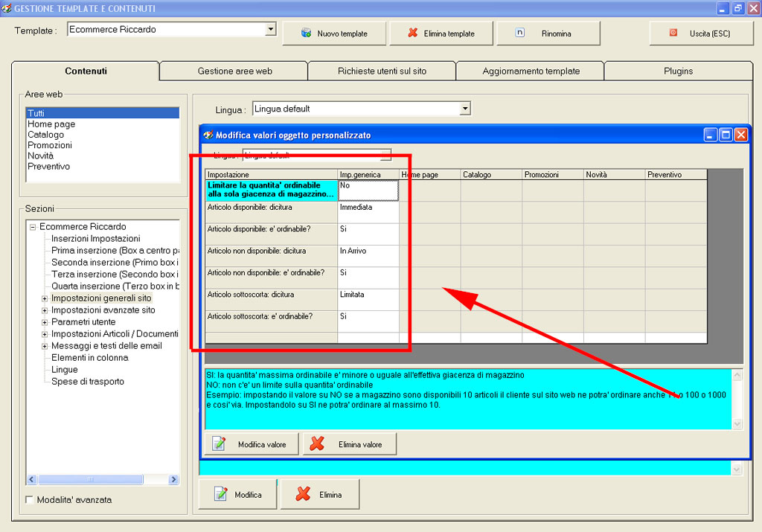Click the Nuovo template button
The height and width of the screenshot is (532, 762).
pos(334,33)
